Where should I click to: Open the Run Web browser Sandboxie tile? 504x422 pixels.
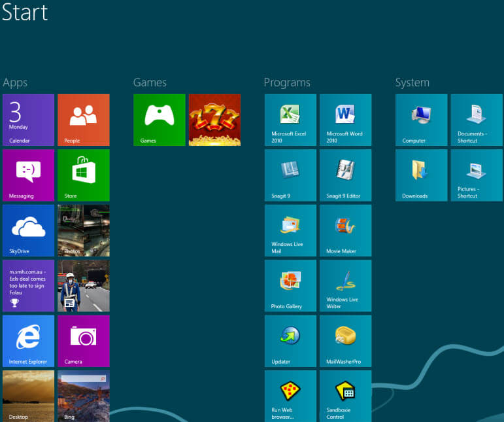point(291,396)
